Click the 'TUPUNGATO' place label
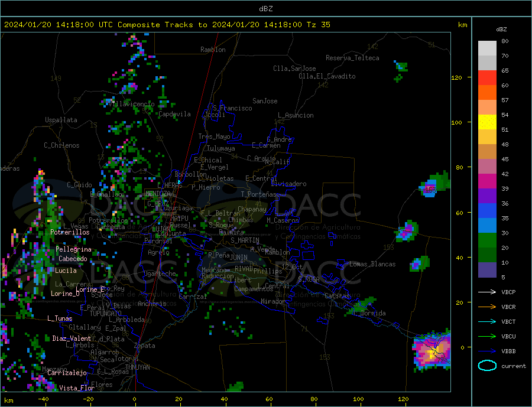 [105, 314]
